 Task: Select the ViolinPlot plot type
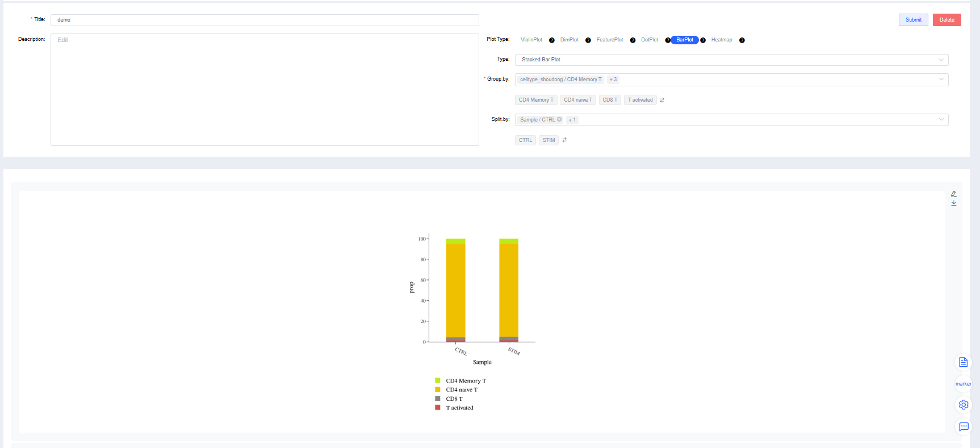pos(531,40)
